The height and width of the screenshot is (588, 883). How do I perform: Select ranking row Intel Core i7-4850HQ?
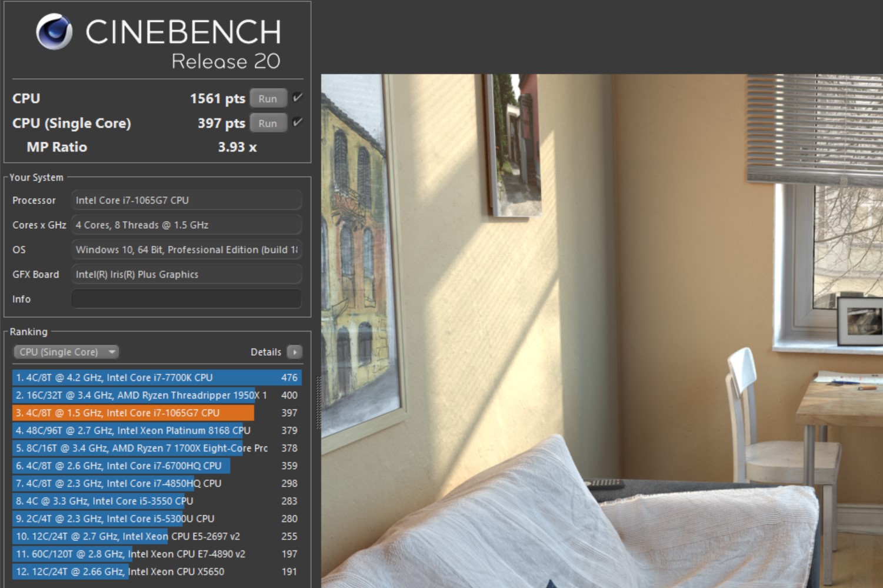point(157,483)
